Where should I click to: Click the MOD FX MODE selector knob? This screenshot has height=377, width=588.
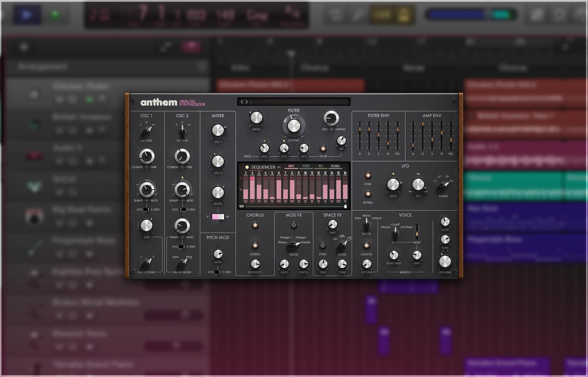coord(293,246)
